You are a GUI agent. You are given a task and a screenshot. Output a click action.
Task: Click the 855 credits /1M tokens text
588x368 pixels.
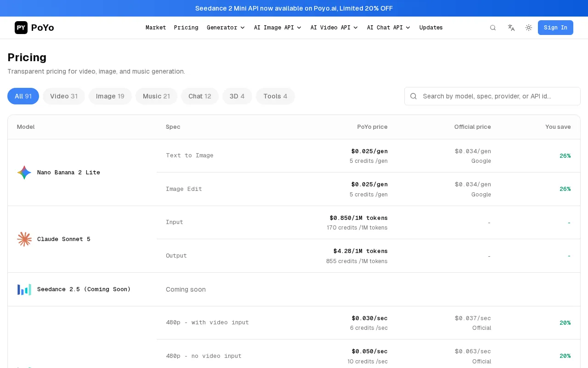[x=357, y=261]
